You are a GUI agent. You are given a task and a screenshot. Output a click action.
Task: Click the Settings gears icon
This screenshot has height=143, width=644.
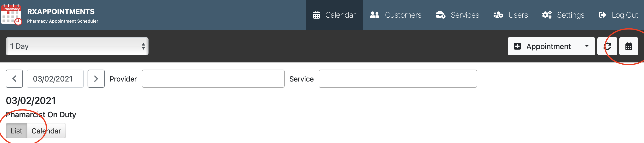click(547, 15)
